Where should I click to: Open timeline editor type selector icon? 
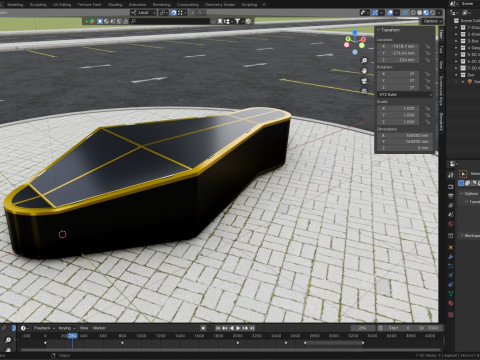(x=25, y=328)
